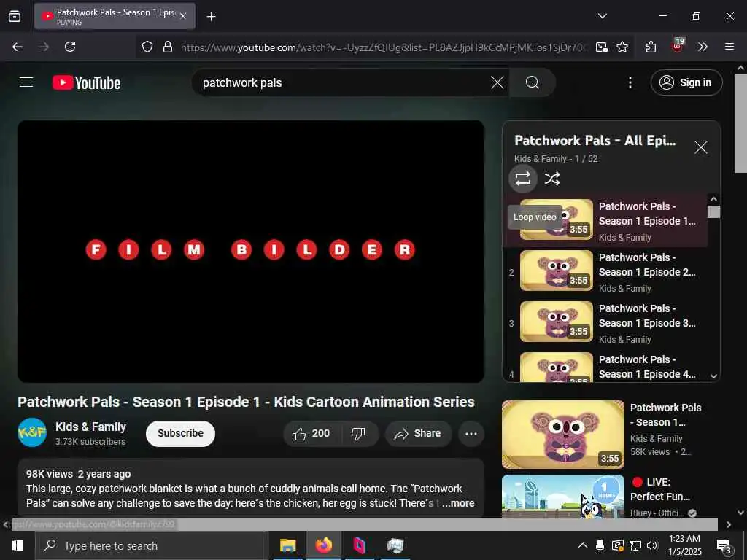The image size is (747, 560).
Task: Play Season 1 Episode 4 from playlist
Action: coord(605,367)
